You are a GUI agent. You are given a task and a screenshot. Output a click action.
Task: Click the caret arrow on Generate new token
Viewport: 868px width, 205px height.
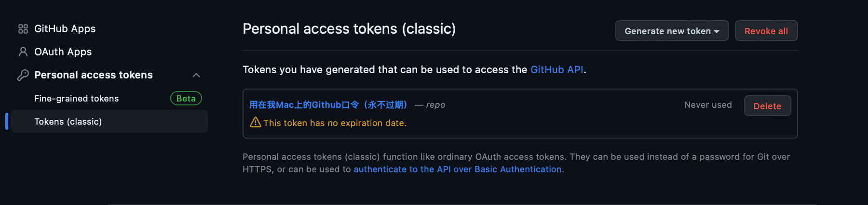pos(717,31)
